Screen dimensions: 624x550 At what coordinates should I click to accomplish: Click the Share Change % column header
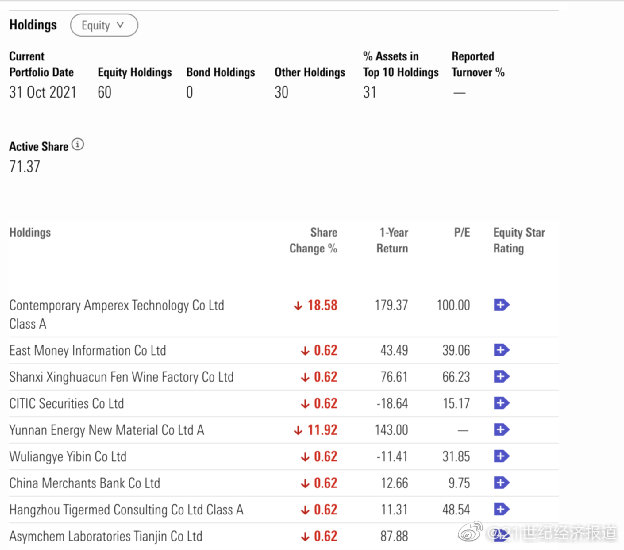coord(314,240)
